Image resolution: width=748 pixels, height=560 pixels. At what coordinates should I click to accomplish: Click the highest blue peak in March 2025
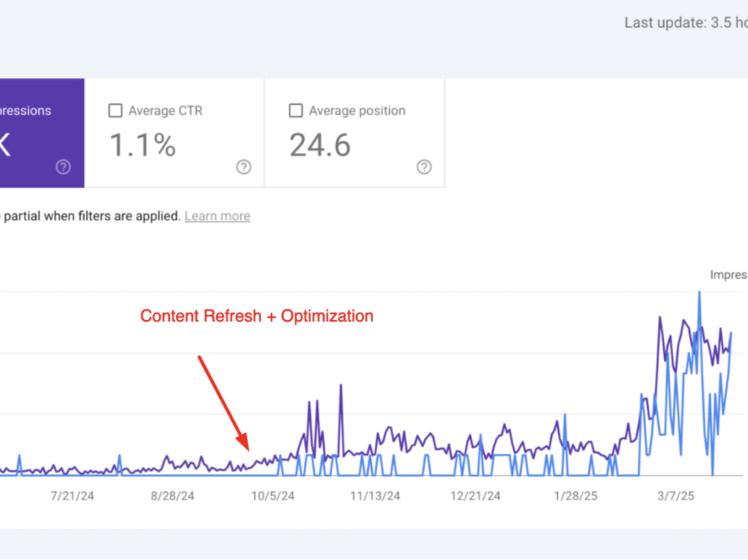click(x=699, y=293)
